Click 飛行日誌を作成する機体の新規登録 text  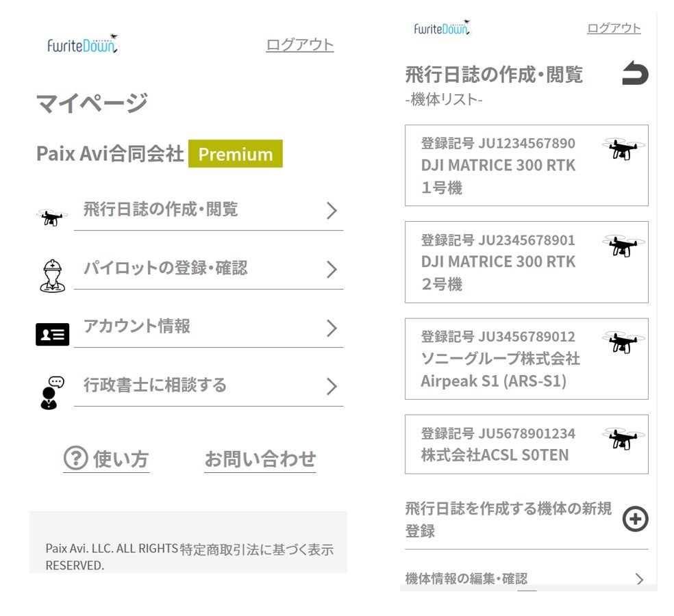508,519
